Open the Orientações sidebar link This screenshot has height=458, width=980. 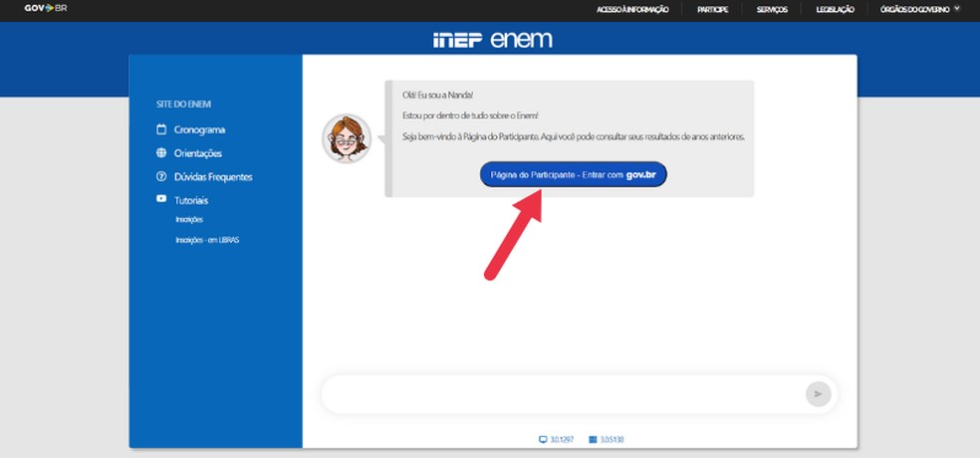click(x=198, y=153)
